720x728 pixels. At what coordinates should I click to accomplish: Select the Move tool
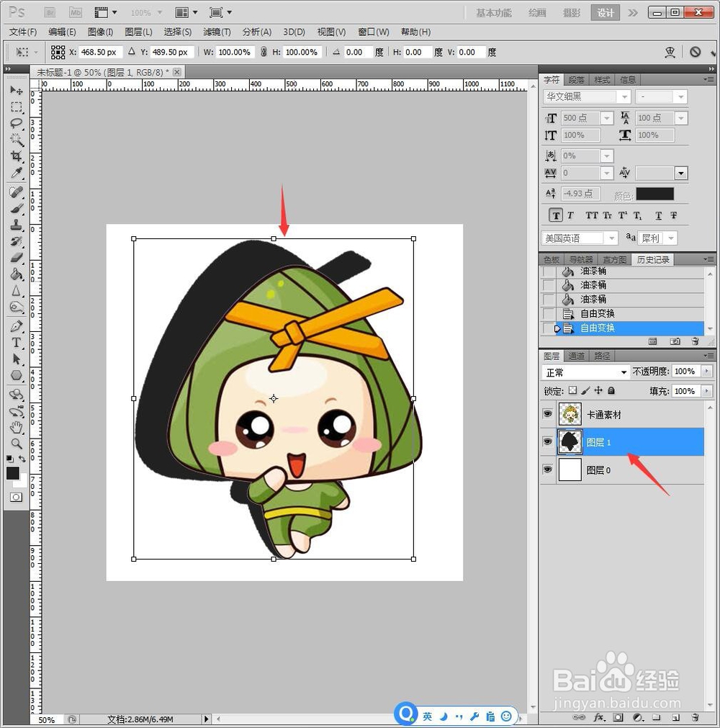coord(17,90)
